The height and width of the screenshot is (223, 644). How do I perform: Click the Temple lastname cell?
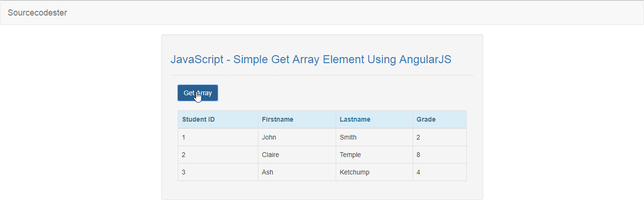click(x=374, y=155)
